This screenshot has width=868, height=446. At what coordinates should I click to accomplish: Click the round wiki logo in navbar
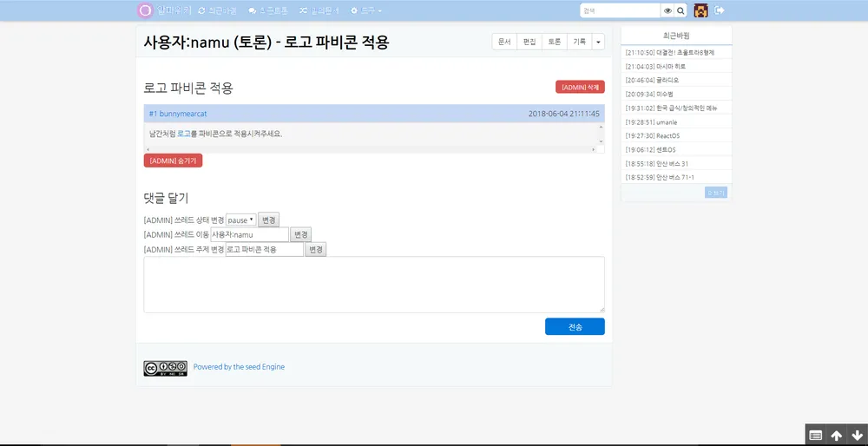[145, 10]
